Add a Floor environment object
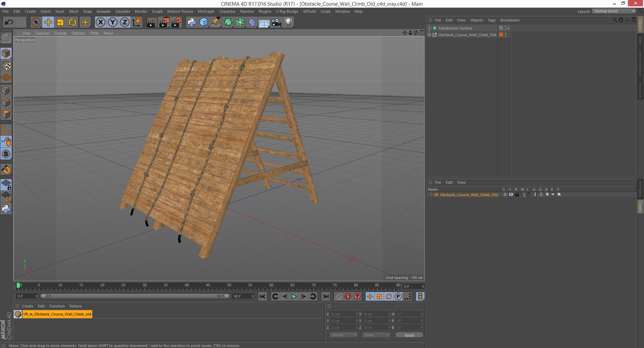This screenshot has width=644, height=348. point(264,22)
